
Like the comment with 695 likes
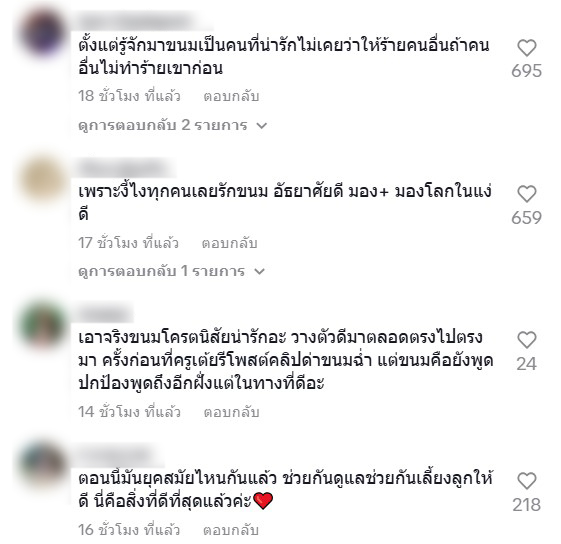point(527,48)
